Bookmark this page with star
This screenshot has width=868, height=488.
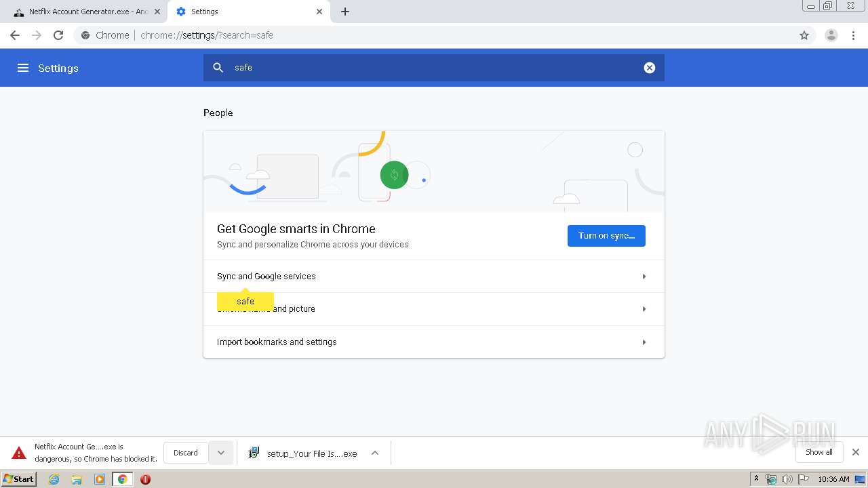pyautogui.click(x=804, y=35)
